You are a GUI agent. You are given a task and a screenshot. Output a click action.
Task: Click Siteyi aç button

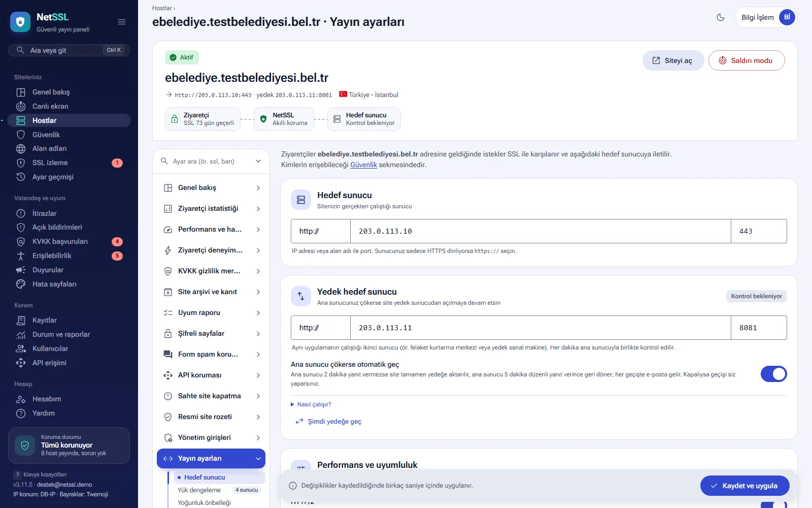coord(673,60)
